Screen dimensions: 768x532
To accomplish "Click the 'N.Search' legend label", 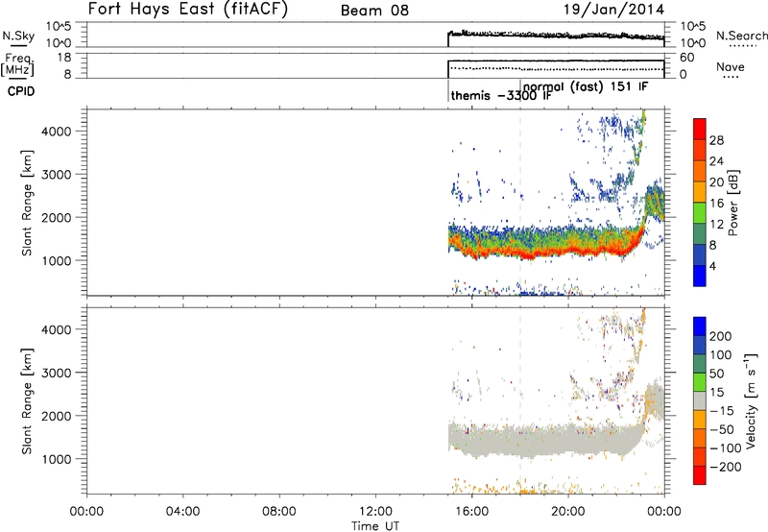I will point(742,36).
